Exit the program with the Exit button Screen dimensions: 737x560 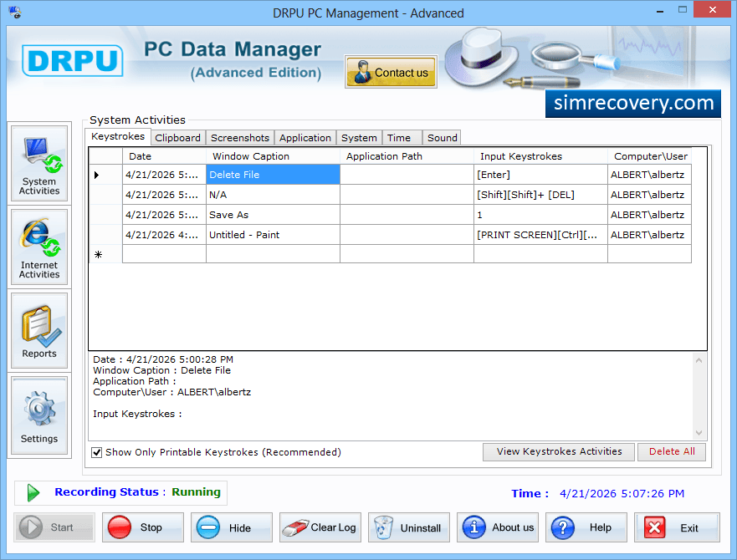[677, 527]
